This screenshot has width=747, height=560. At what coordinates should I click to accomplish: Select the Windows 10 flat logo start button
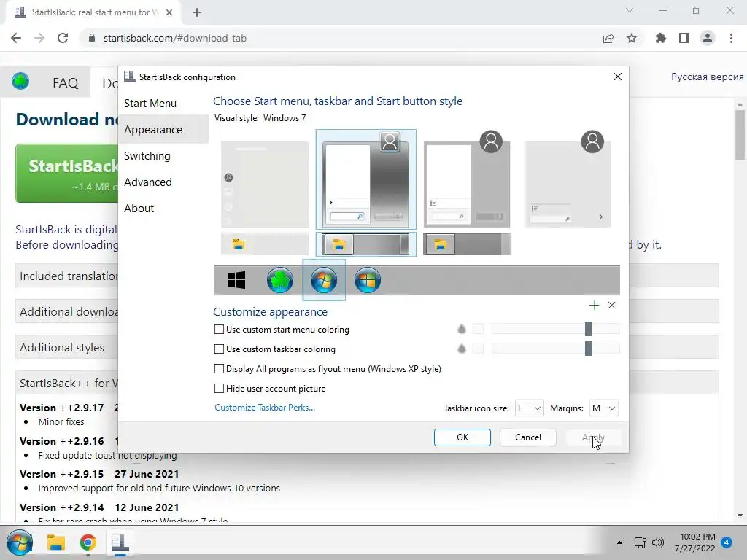pos(236,280)
